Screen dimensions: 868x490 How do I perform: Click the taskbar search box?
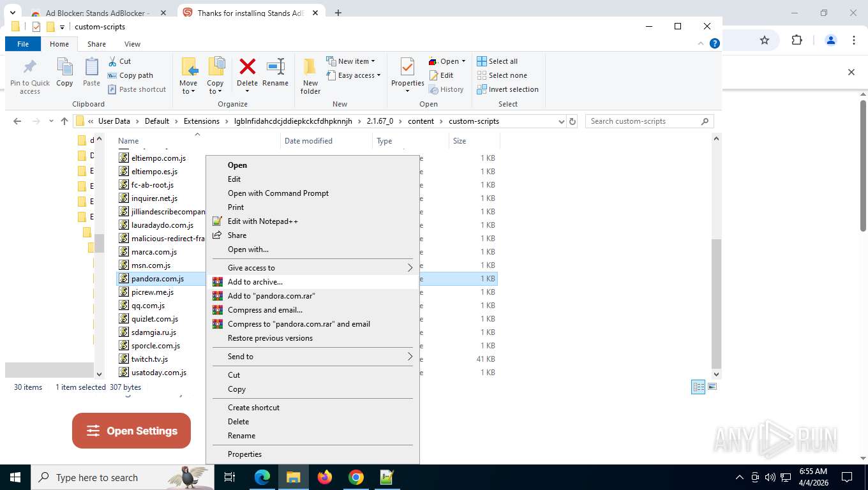123,477
